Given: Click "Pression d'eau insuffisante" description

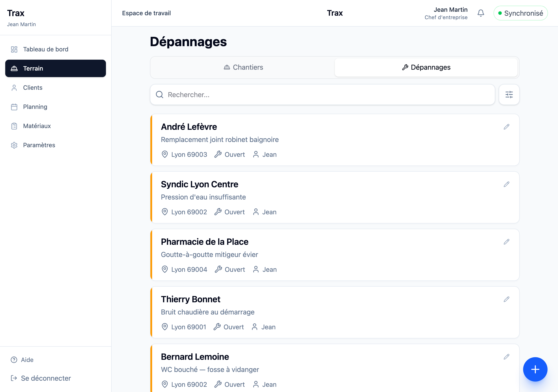Looking at the screenshot, I should click(203, 197).
